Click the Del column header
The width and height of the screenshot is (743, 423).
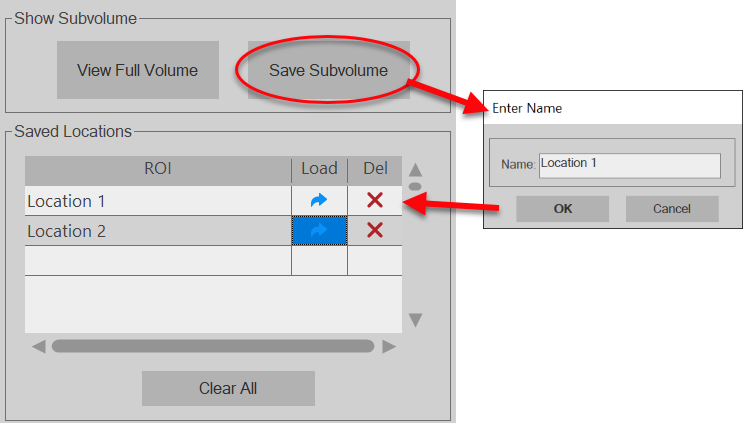tap(375, 169)
